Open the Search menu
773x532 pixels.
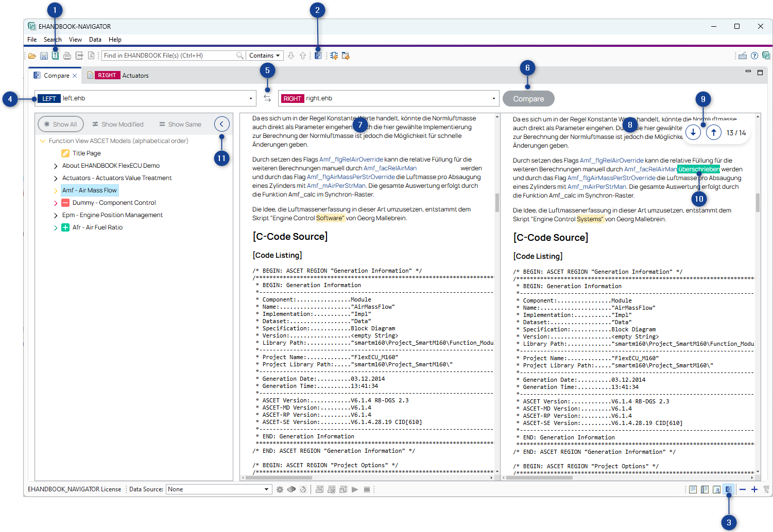(x=53, y=40)
